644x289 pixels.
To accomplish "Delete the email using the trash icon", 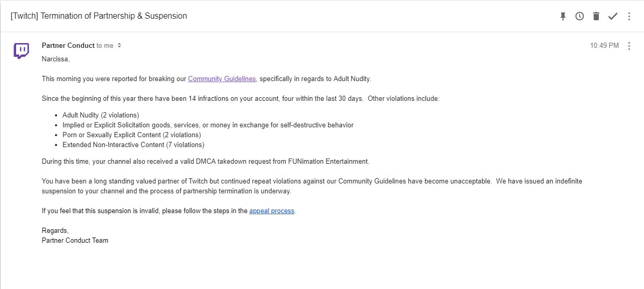I will [x=596, y=16].
